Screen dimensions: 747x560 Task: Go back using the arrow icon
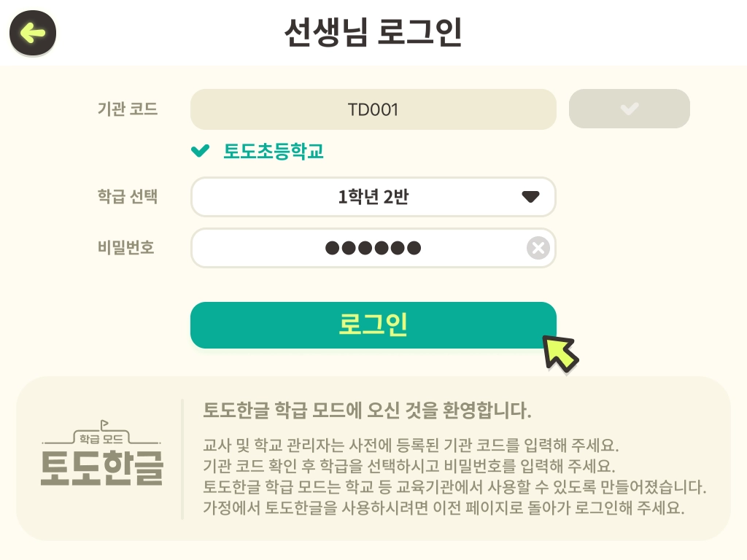coord(33,33)
